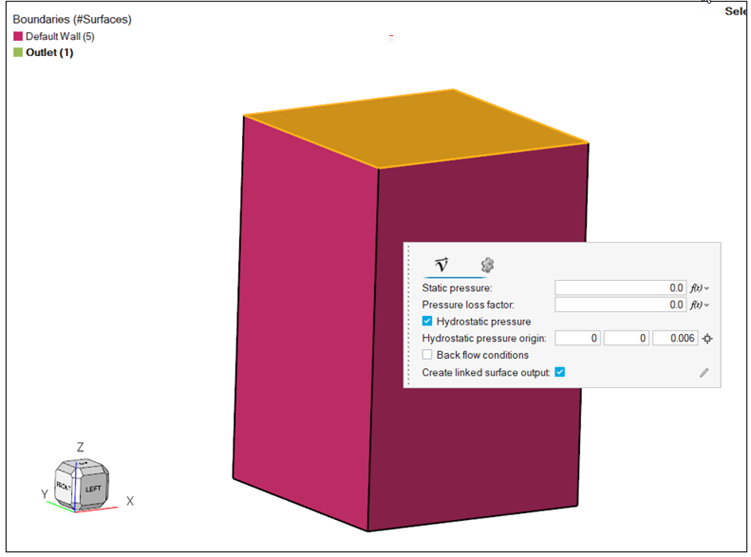Click the magenta Default Wall color swatch
This screenshot has width=751, height=557.
(x=18, y=36)
